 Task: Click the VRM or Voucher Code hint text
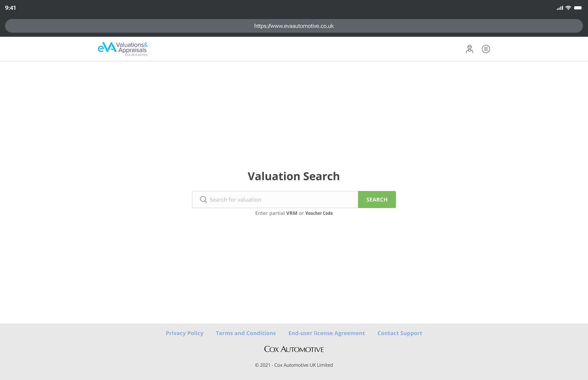click(x=294, y=213)
